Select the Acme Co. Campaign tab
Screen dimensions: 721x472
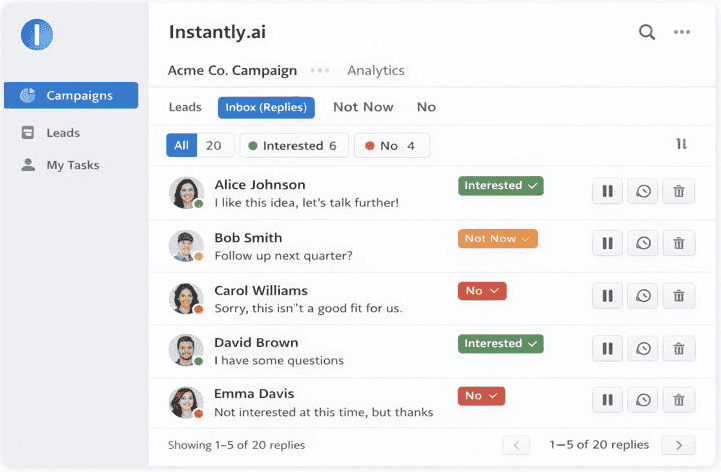(232, 70)
